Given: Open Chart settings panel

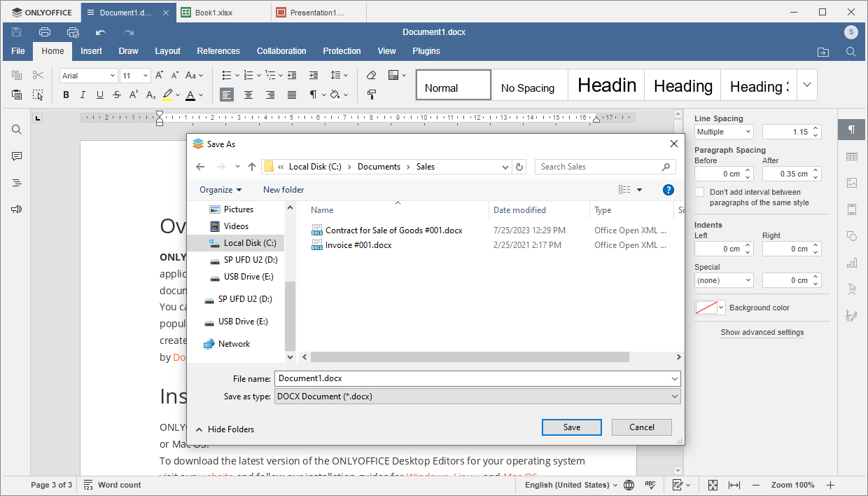Looking at the screenshot, I should click(851, 263).
